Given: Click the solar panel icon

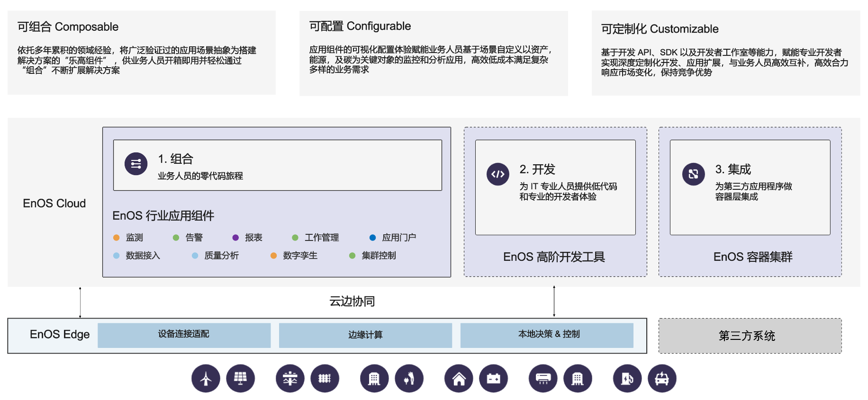Looking at the screenshot, I should (241, 379).
